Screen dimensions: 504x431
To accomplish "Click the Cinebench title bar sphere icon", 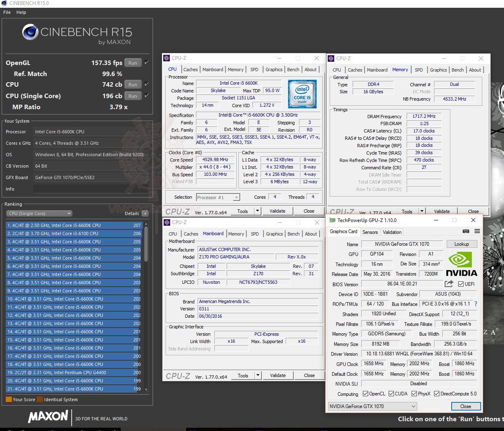I will pos(4,3).
